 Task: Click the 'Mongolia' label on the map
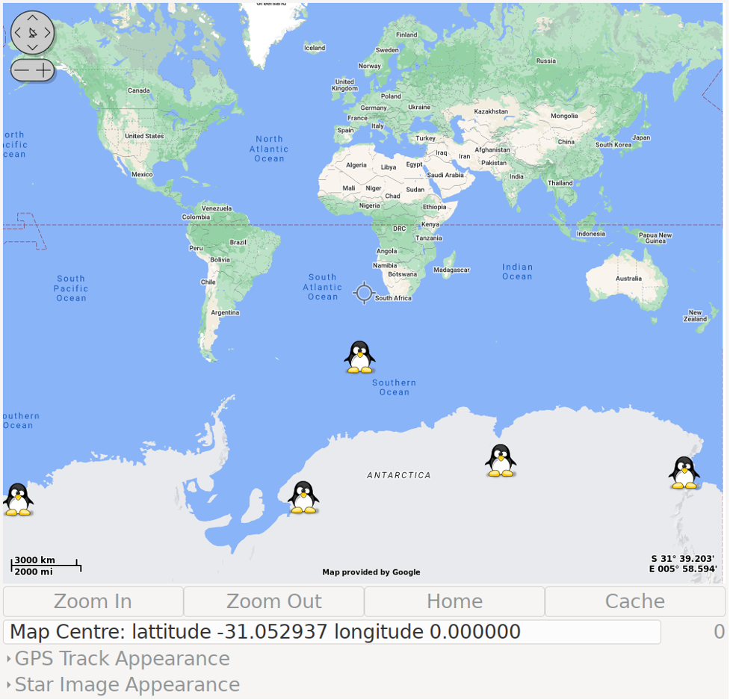(564, 116)
